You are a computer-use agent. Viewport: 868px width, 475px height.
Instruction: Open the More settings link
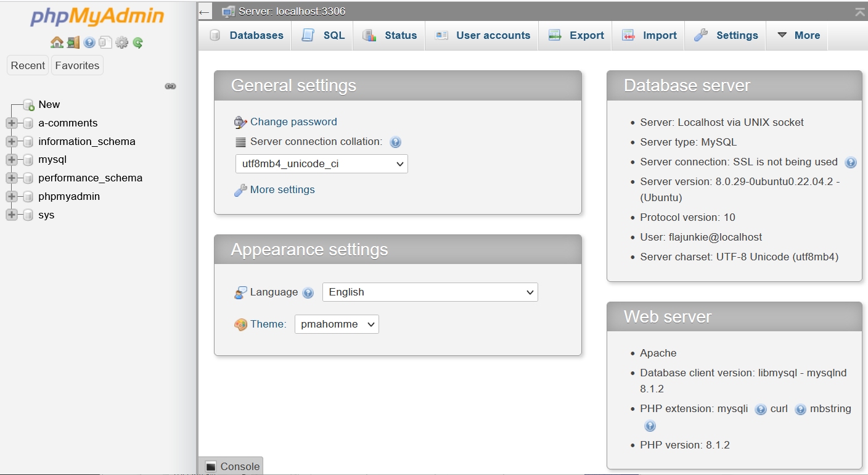point(282,190)
